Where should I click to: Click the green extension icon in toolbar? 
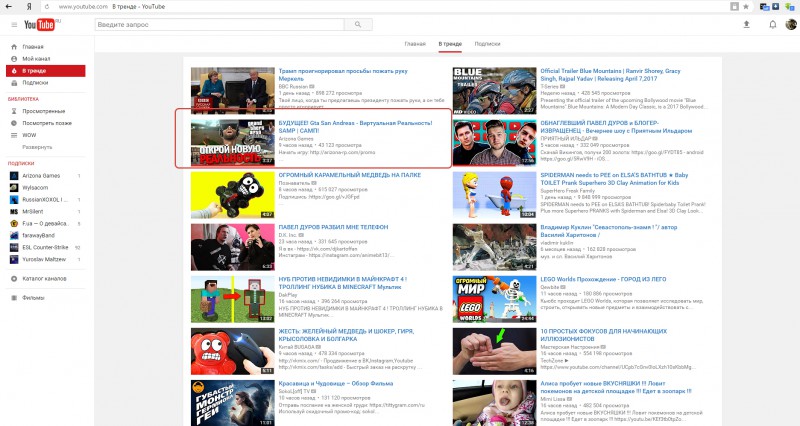(x=789, y=7)
